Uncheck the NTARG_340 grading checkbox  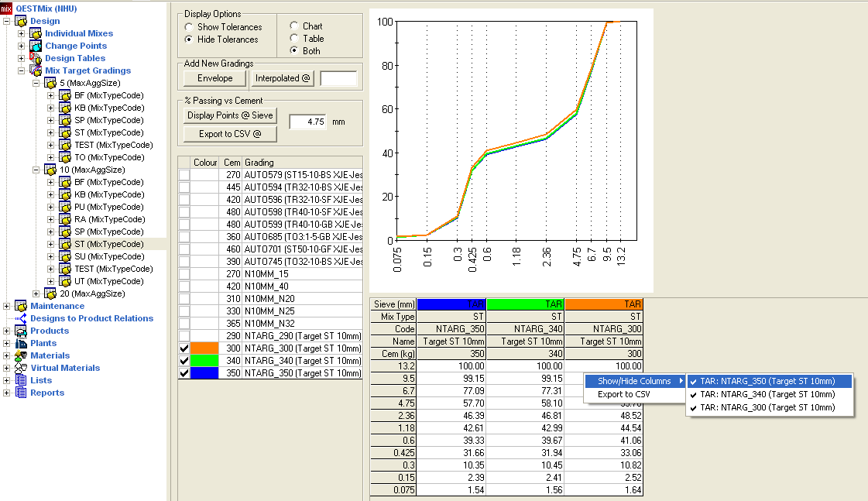point(184,361)
